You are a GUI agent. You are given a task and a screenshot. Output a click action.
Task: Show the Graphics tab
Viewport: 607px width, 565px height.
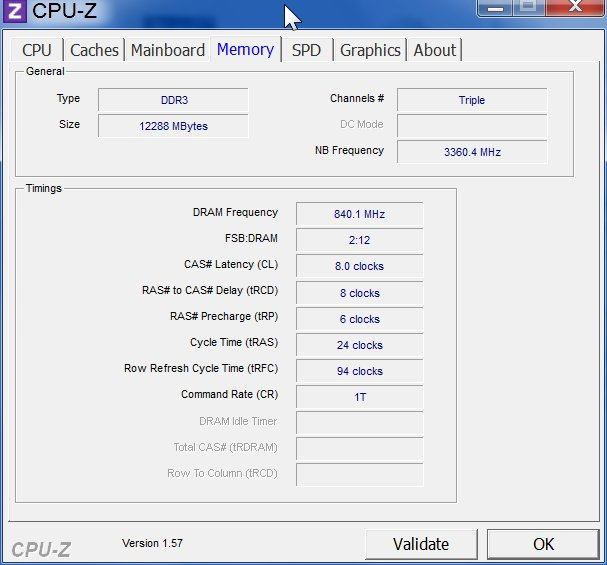(x=370, y=50)
